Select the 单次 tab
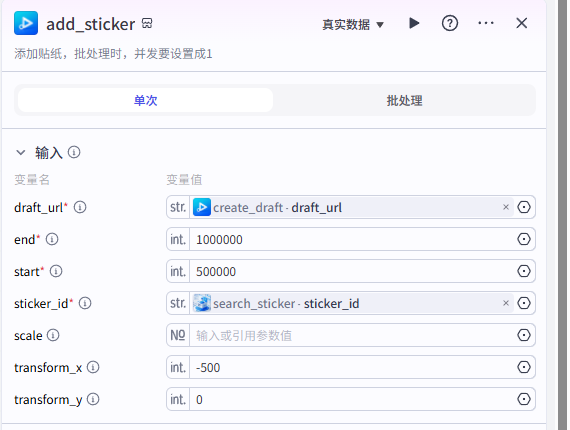Viewport: 570px width, 430px height. [x=145, y=100]
